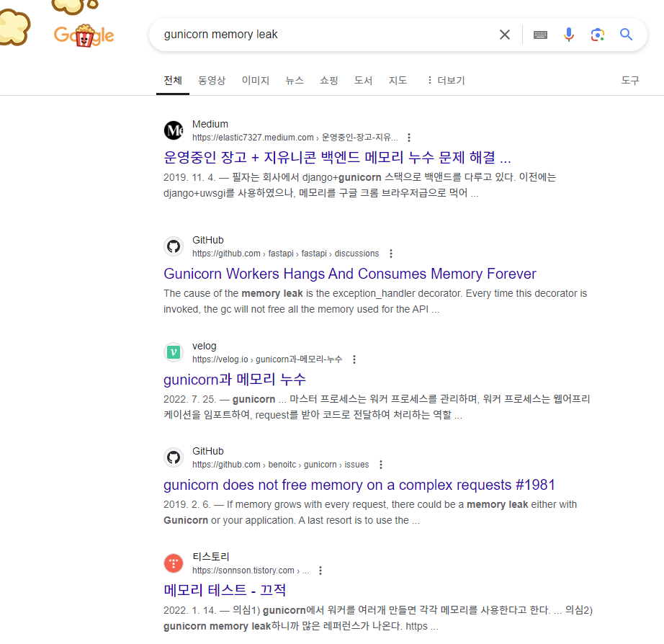The height and width of the screenshot is (644, 664).
Task: Open '운영중인 장고 + 지유니콘 백엔드 메모리 누수' result
Action: click(337, 158)
